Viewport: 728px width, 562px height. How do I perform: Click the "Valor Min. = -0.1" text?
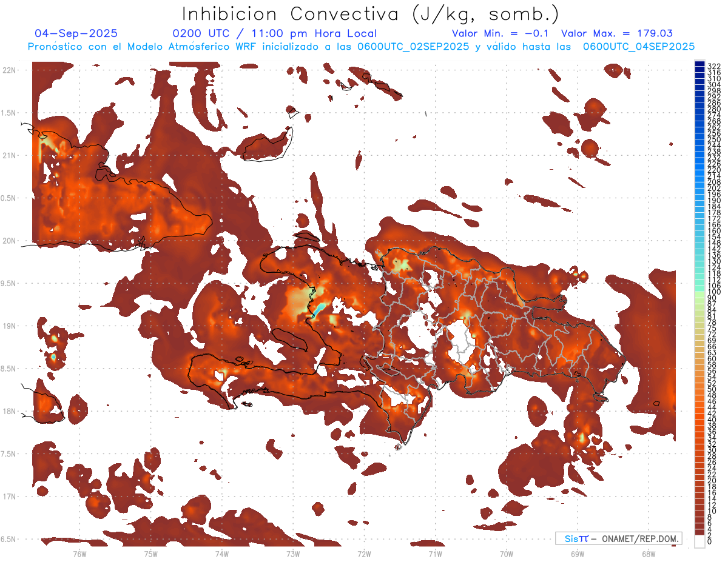point(500,33)
